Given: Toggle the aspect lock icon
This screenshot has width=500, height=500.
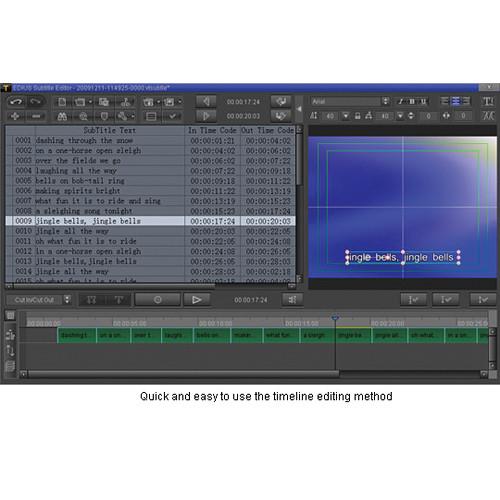Looking at the screenshot, I should point(357,116).
